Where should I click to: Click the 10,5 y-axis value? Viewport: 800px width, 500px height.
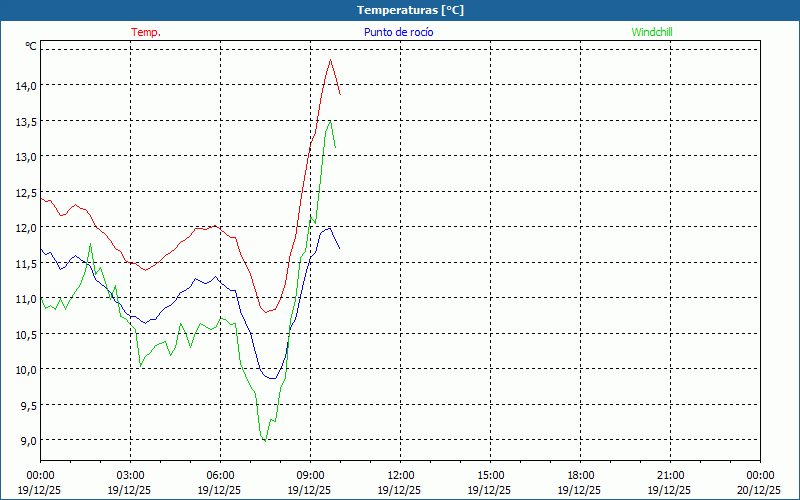click(x=26, y=334)
